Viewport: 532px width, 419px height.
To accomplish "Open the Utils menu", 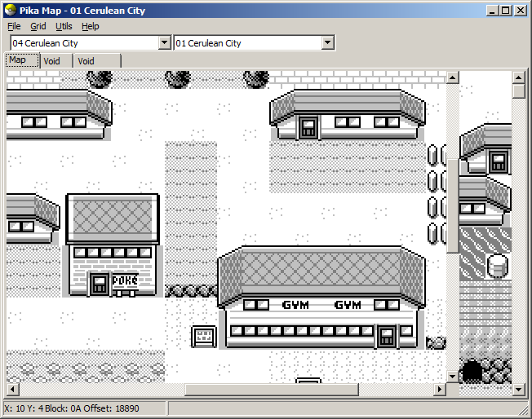I will [64, 26].
